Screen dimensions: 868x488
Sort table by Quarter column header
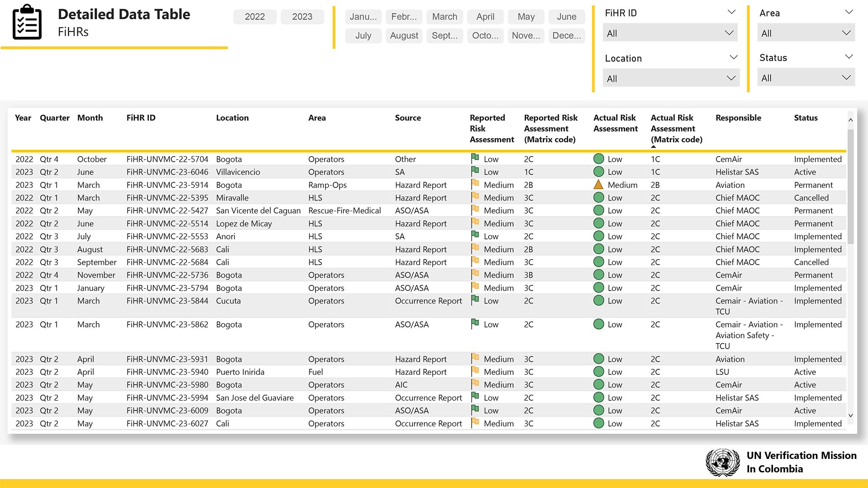point(55,118)
